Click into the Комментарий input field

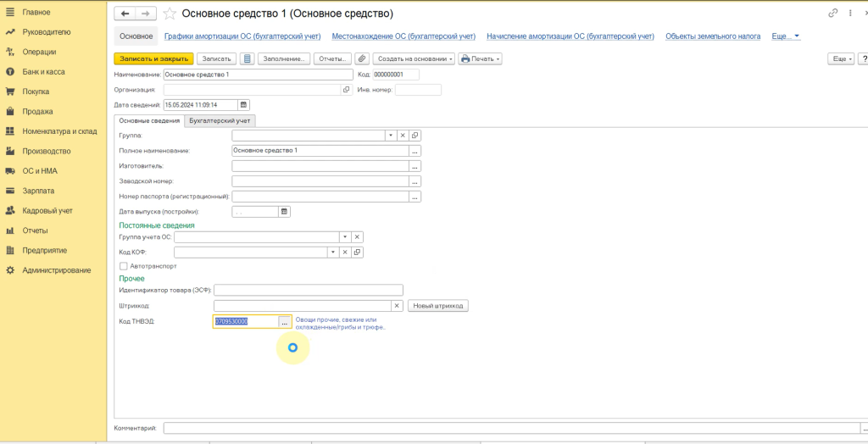pos(509,429)
